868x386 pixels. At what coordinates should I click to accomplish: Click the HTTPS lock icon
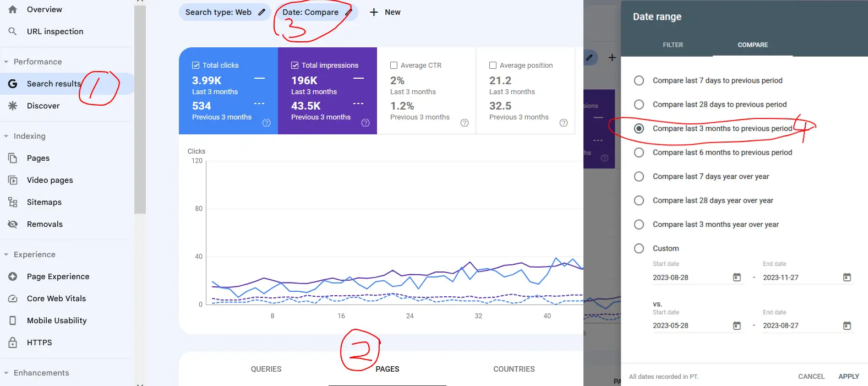(13, 342)
